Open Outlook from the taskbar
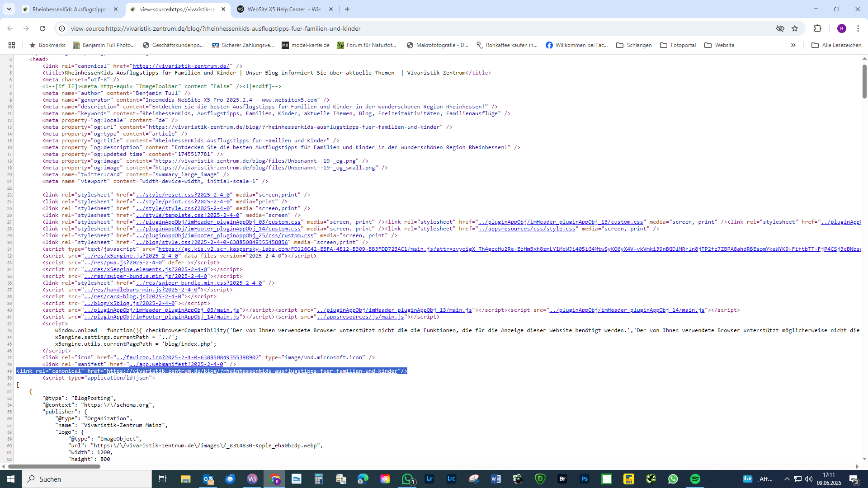Image resolution: width=868 pixels, height=488 pixels. tap(208, 479)
